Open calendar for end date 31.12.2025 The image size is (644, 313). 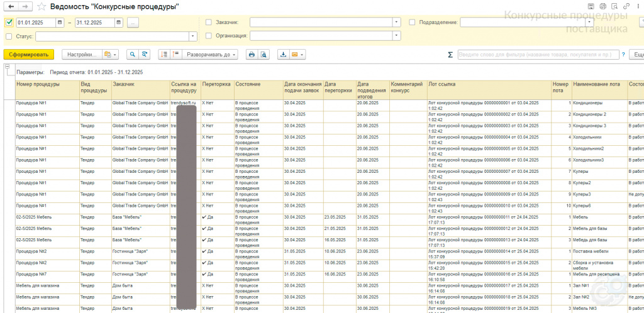[x=119, y=23]
